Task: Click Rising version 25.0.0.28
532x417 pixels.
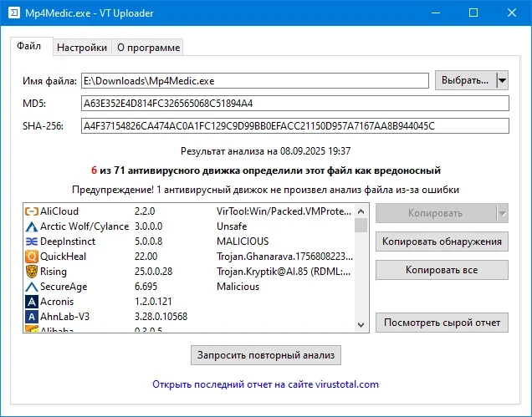Action: (153, 272)
